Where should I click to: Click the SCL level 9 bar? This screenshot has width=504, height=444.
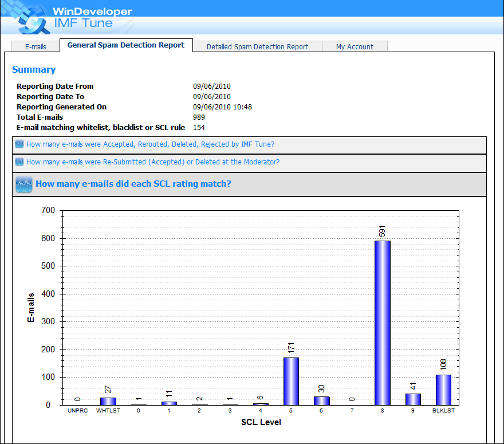click(413, 399)
